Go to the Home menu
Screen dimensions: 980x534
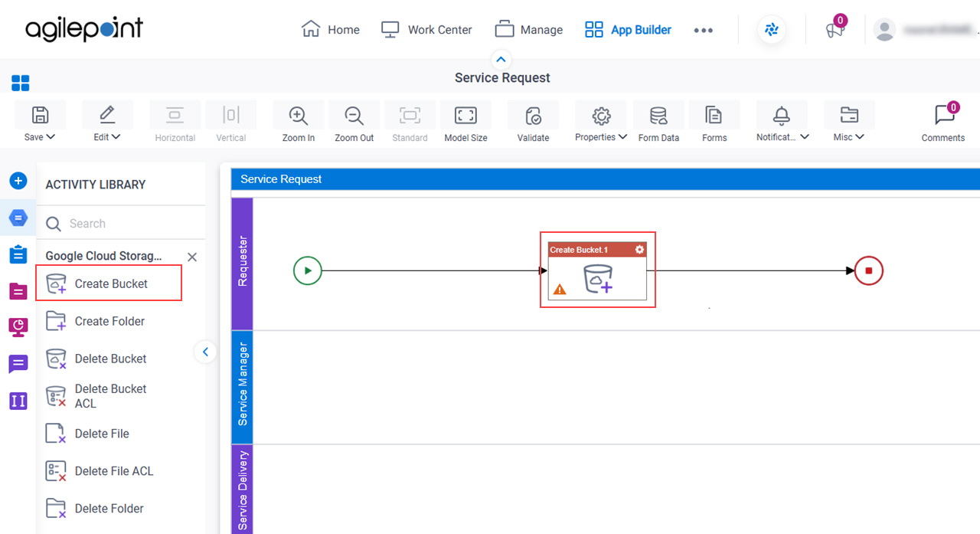331,30
